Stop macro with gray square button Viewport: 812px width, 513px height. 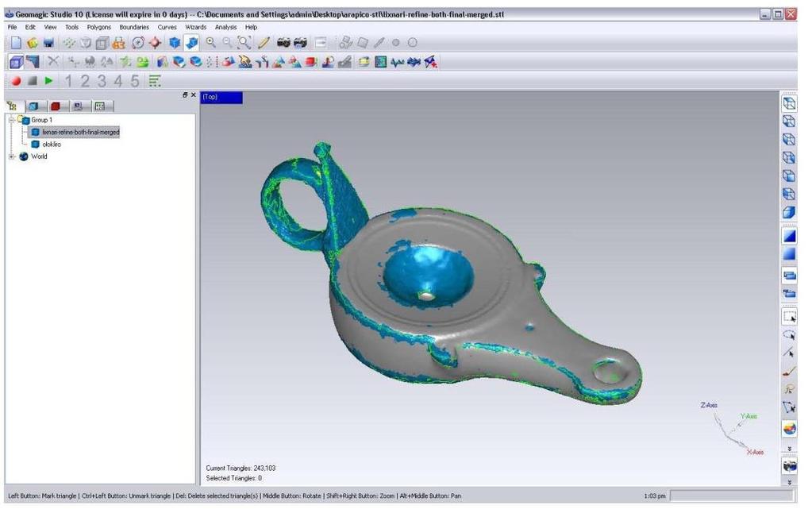tap(33, 81)
